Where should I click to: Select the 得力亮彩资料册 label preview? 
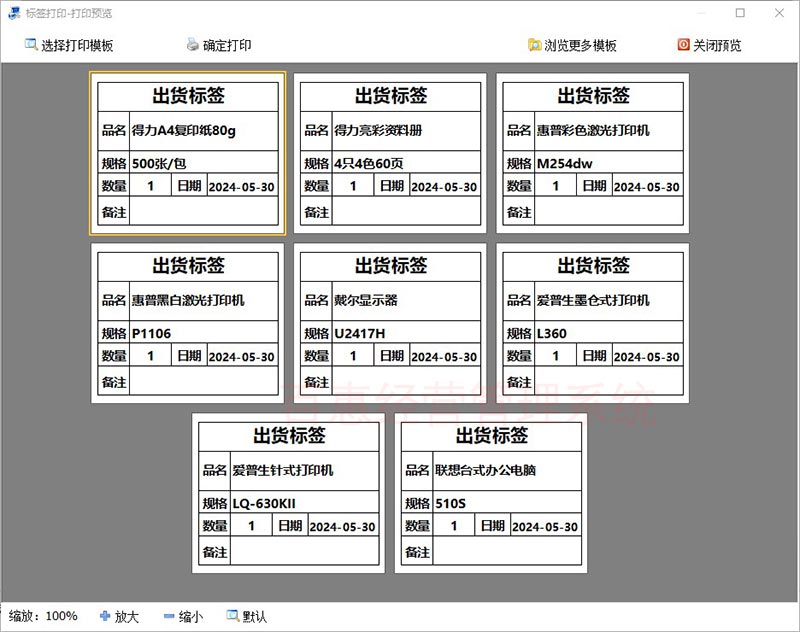click(x=391, y=153)
